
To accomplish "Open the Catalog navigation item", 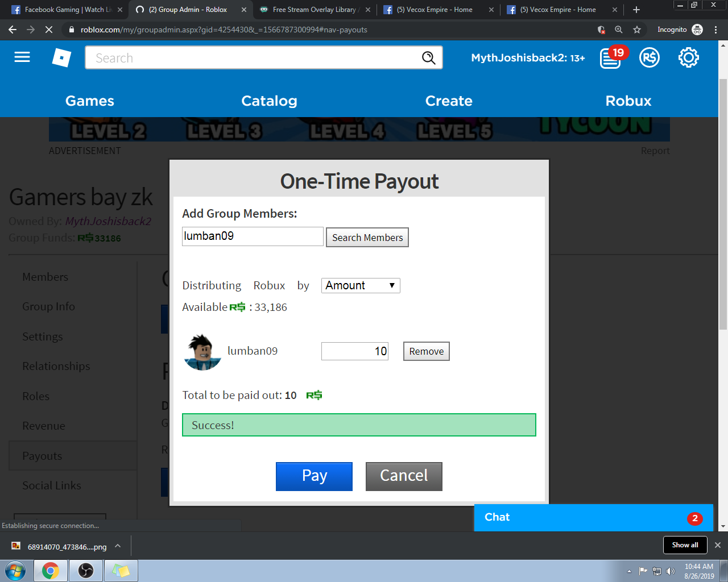I will (269, 101).
